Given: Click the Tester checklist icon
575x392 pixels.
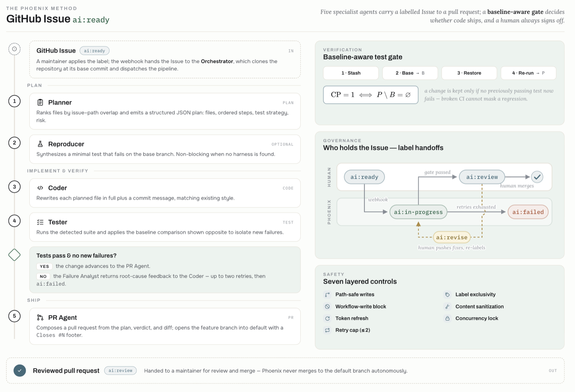Looking at the screenshot, I should coord(40,222).
